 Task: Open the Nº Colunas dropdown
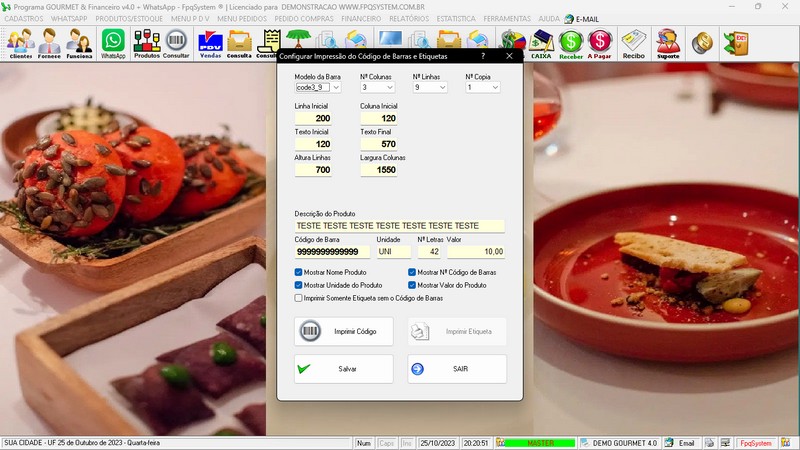click(x=390, y=87)
